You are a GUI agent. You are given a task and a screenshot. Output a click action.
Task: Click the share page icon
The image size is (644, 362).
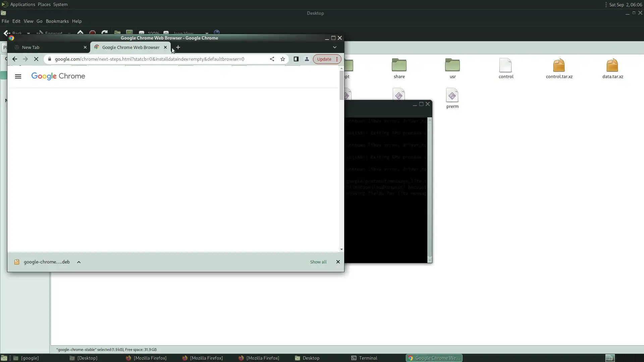pos(272,59)
